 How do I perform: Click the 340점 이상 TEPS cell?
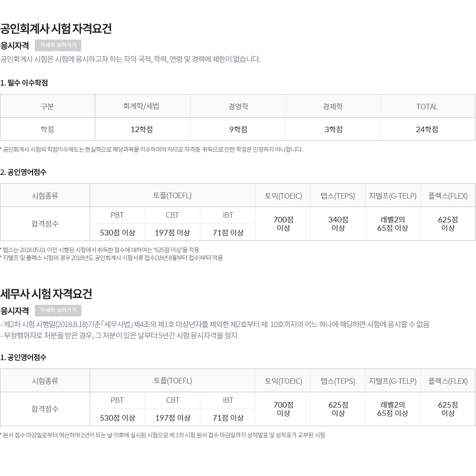coord(338,224)
